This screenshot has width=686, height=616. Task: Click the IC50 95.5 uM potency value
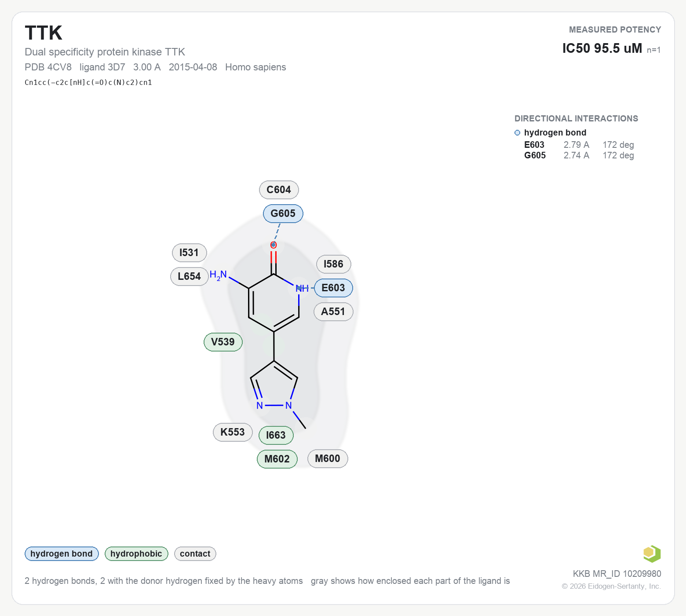click(602, 48)
